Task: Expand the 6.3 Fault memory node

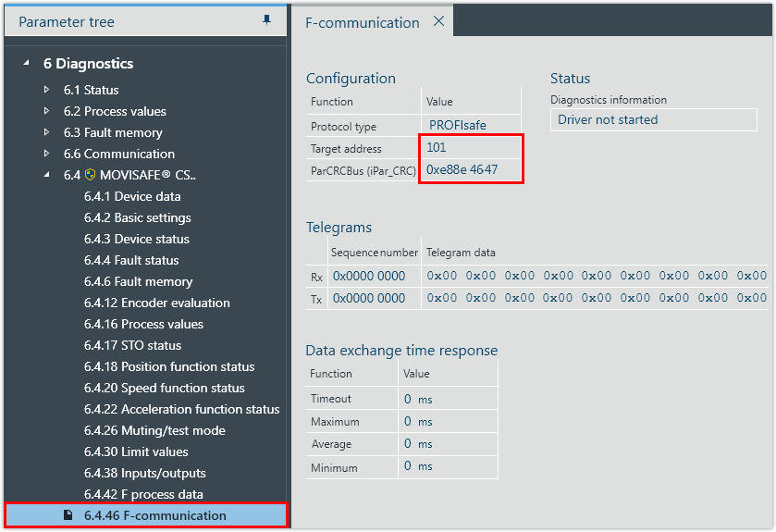Action: click(x=47, y=132)
